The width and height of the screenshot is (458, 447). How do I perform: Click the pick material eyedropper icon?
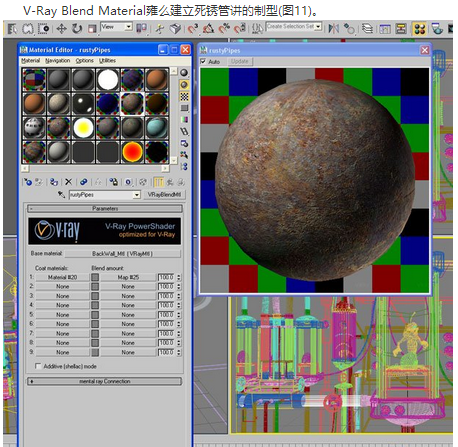coord(61,194)
